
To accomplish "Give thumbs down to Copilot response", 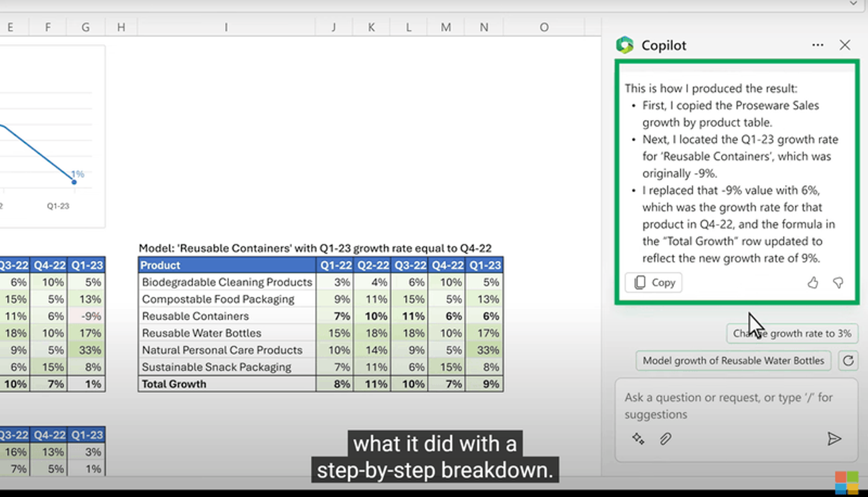I will coord(838,282).
